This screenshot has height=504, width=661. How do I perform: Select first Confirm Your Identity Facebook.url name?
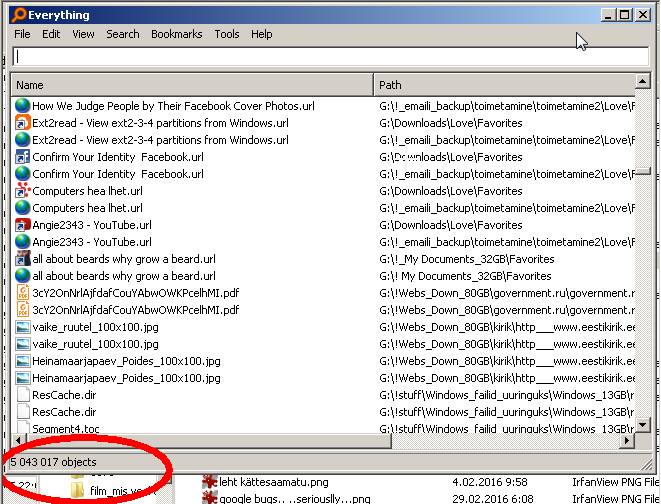pyautogui.click(x=118, y=157)
